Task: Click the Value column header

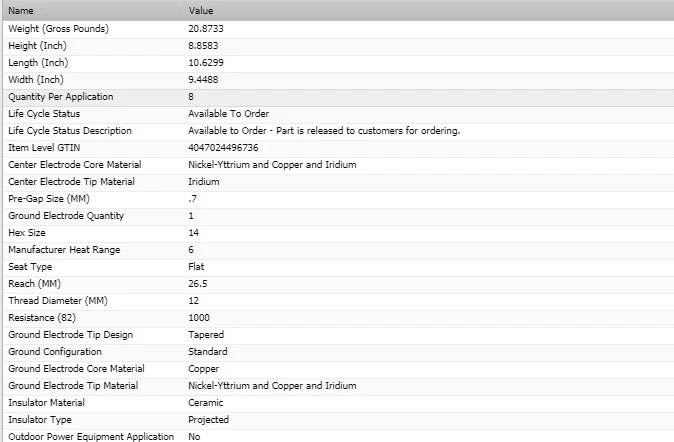Action: coord(201,10)
